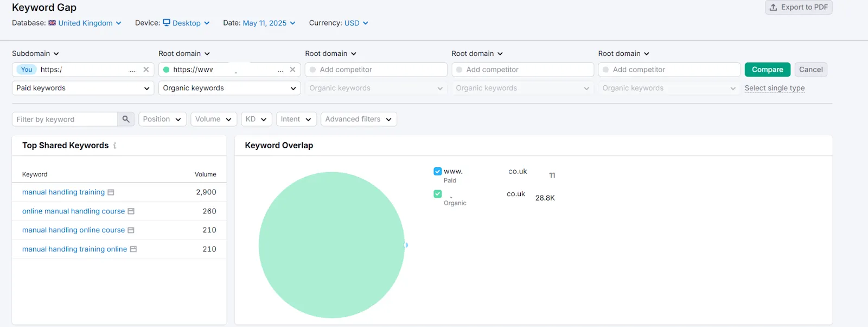Screen dimensions: 868x327
Task: Change the Desktop device selector
Action: coord(186,23)
